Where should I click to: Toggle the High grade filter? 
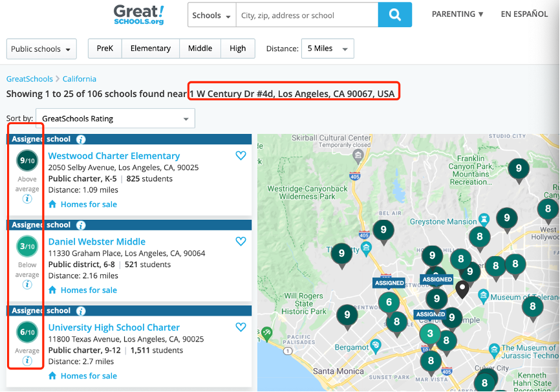(x=238, y=49)
